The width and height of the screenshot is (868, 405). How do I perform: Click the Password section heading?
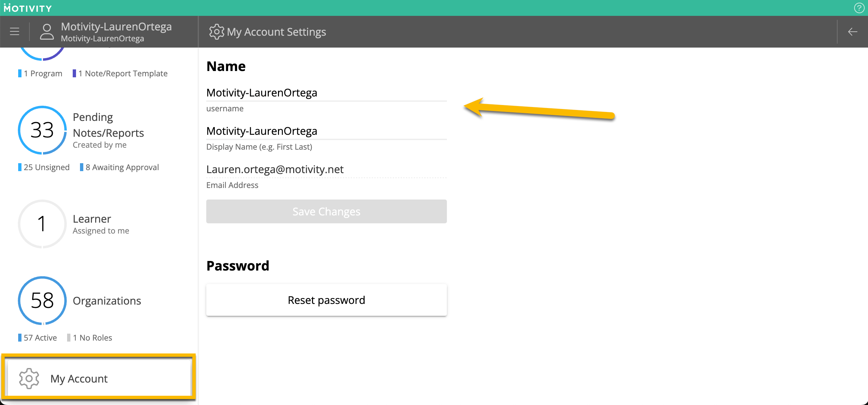238,266
